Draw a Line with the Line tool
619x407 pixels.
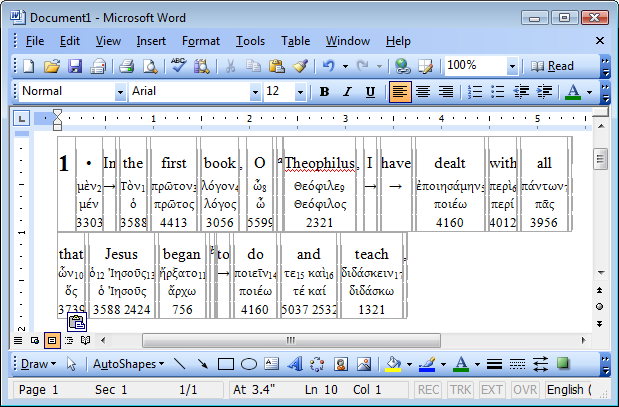(x=180, y=364)
